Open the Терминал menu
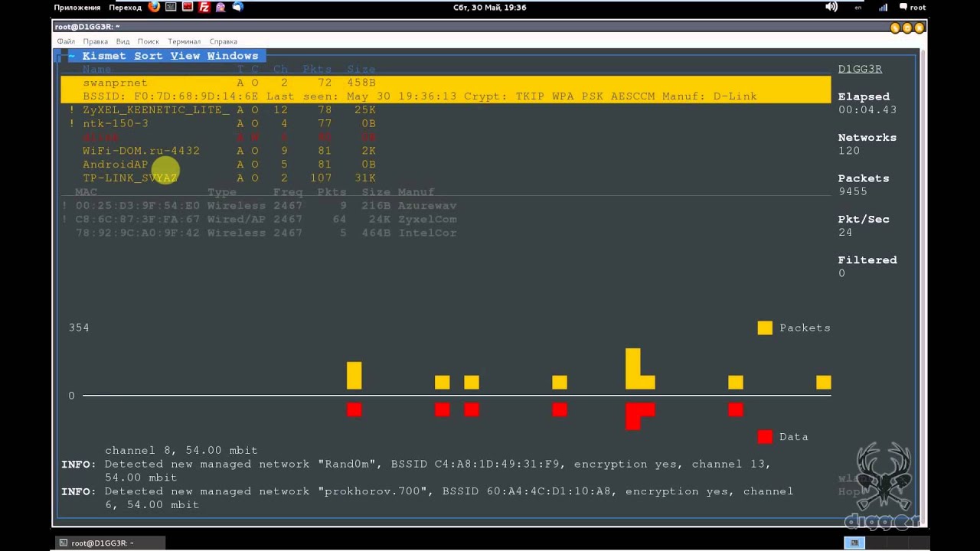This screenshot has height=551, width=980. (184, 41)
